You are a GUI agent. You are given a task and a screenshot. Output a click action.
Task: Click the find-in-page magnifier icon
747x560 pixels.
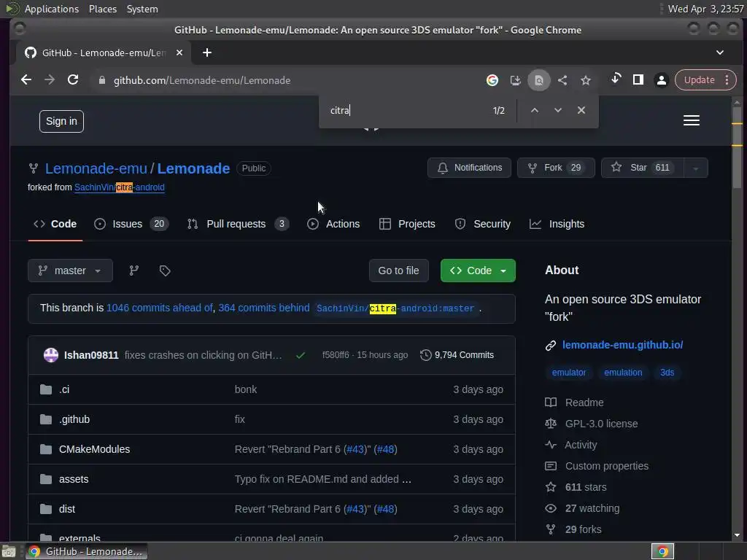(x=539, y=80)
